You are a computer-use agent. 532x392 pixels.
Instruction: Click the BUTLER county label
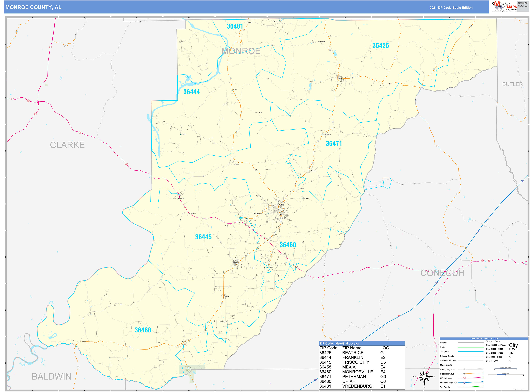[512, 84]
